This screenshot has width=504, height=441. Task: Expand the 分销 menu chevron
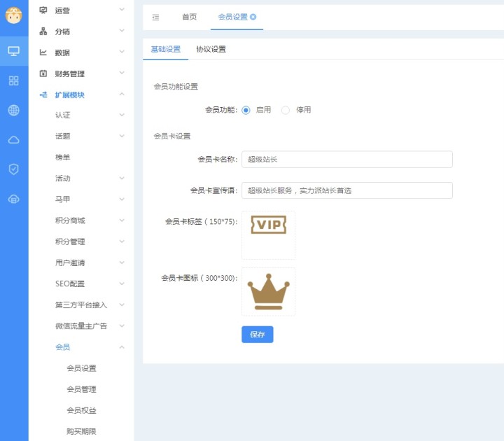(122, 31)
